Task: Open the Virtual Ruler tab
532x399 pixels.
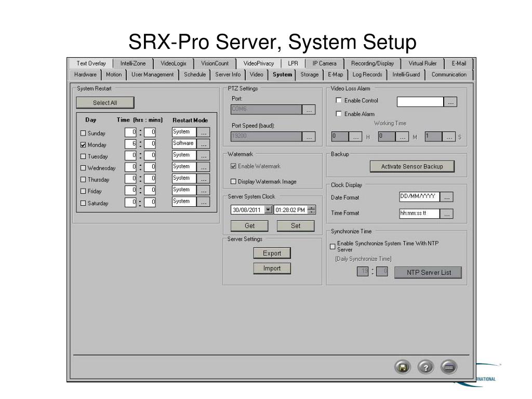Action: point(422,63)
